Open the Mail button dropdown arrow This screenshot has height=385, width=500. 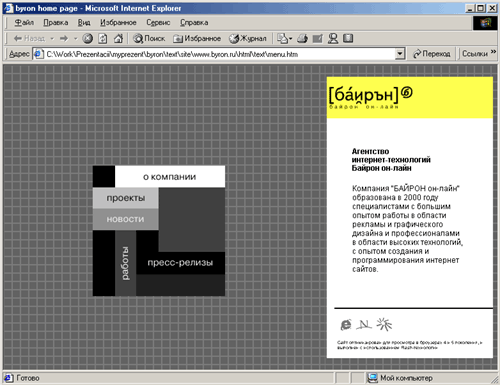coord(291,39)
